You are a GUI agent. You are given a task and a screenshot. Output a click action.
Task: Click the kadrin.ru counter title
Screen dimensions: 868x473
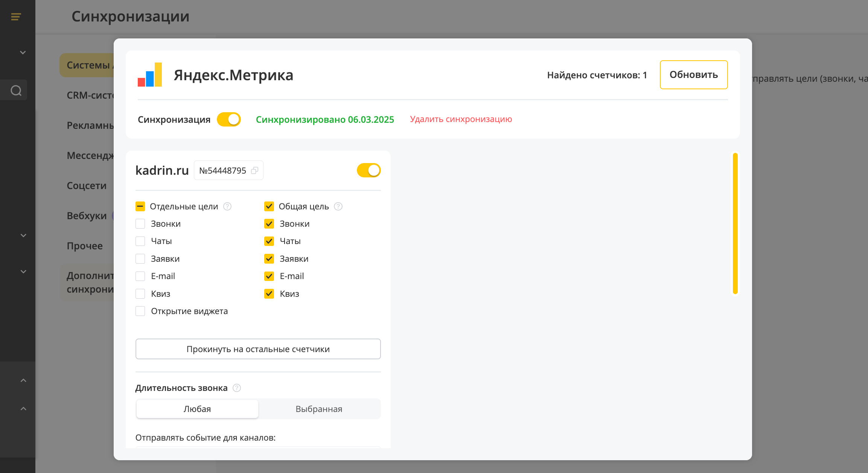(162, 170)
